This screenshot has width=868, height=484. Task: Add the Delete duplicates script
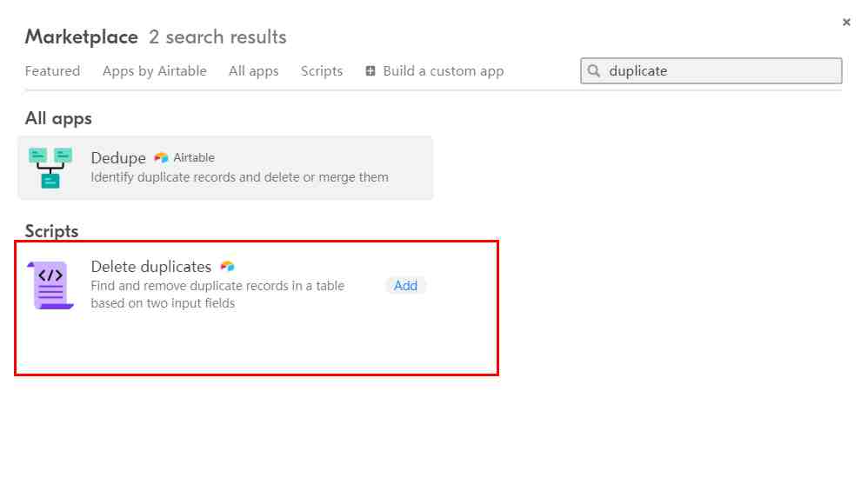(405, 285)
